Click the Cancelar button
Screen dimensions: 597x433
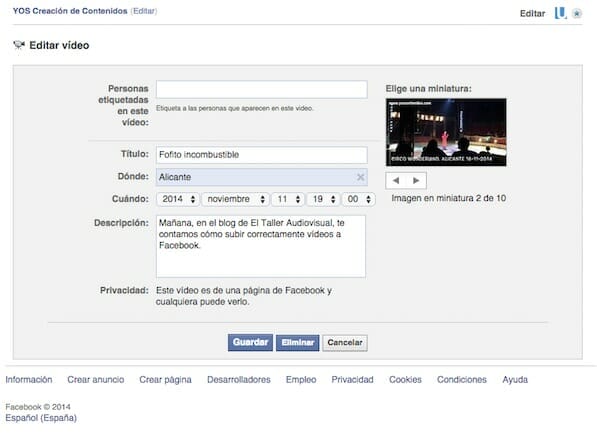coord(345,343)
